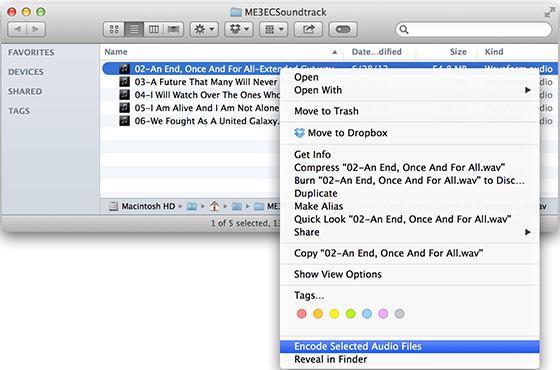The height and width of the screenshot is (370, 560).
Task: Apply the yellow tag color
Action: [x=334, y=314]
